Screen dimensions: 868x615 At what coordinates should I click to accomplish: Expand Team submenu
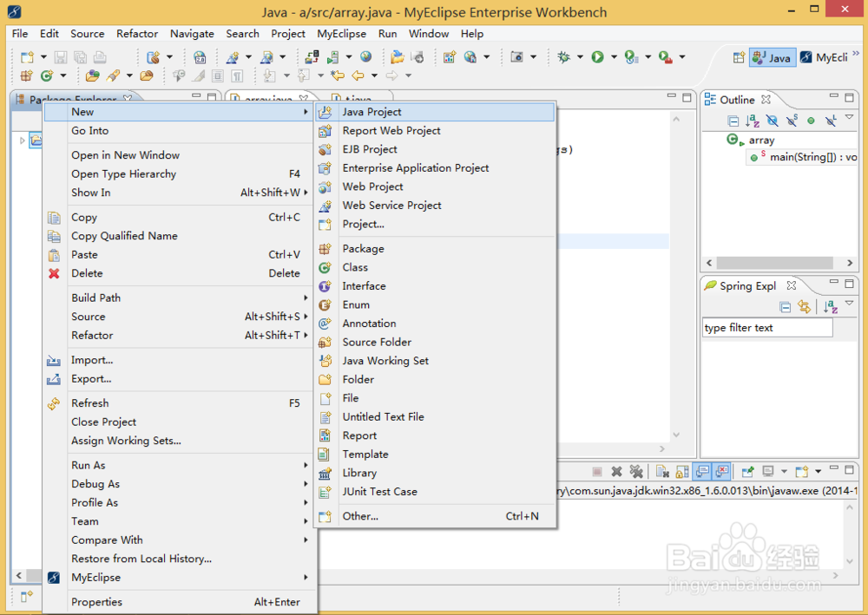[306, 521]
